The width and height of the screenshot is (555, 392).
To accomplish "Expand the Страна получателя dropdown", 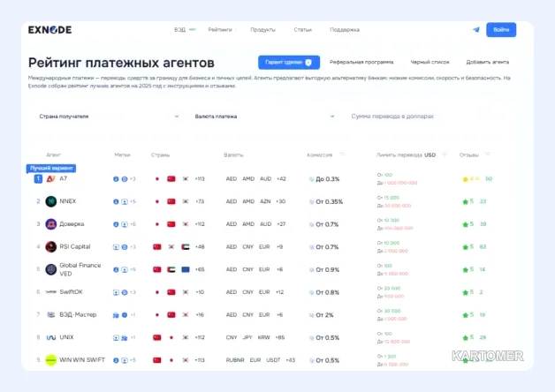I will [x=109, y=117].
